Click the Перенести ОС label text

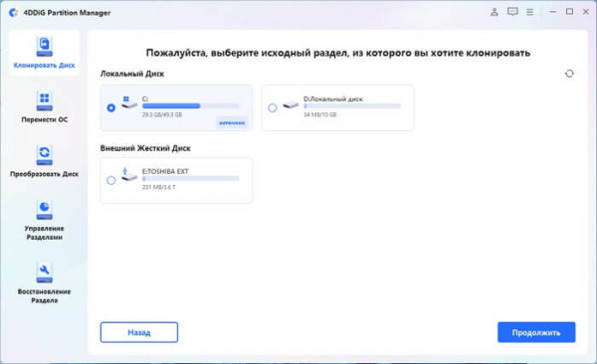[44, 119]
